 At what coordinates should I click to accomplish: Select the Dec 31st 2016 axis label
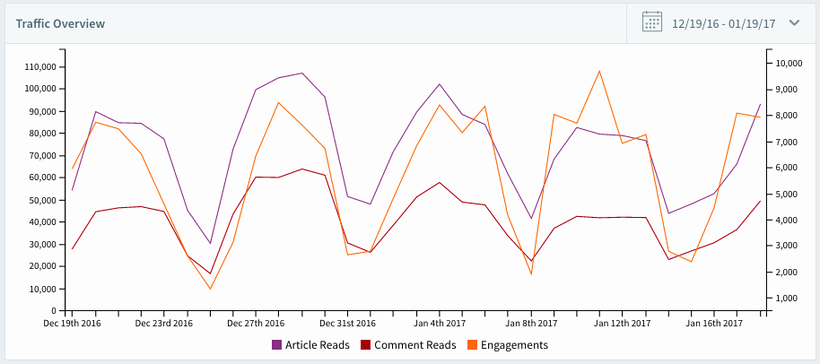click(x=347, y=323)
